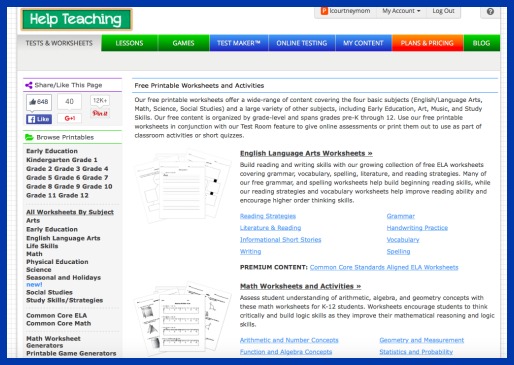Open the help question mark icon

490,12
